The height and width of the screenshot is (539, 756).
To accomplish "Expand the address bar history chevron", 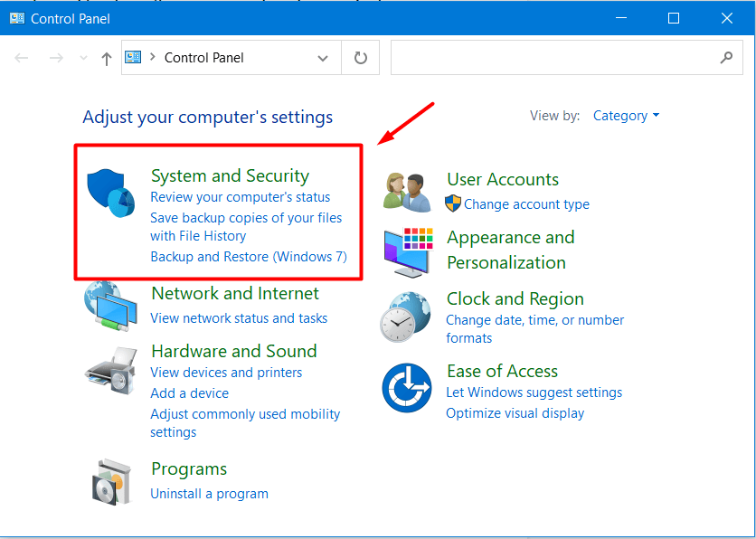I will (x=323, y=59).
